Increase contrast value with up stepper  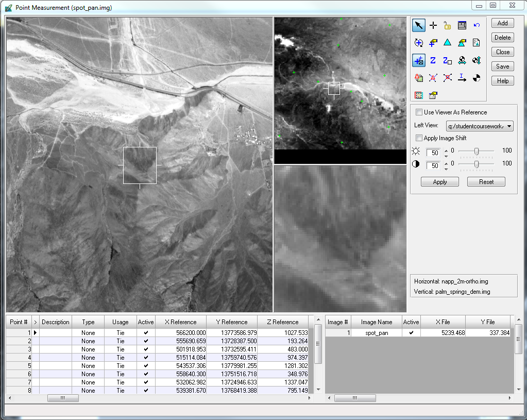click(446, 163)
